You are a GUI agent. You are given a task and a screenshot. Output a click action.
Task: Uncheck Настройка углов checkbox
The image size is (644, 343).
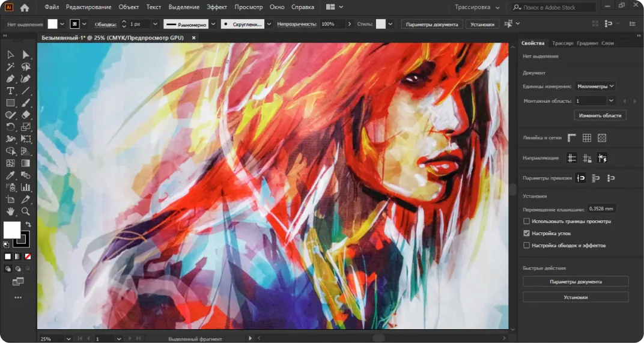pos(526,233)
